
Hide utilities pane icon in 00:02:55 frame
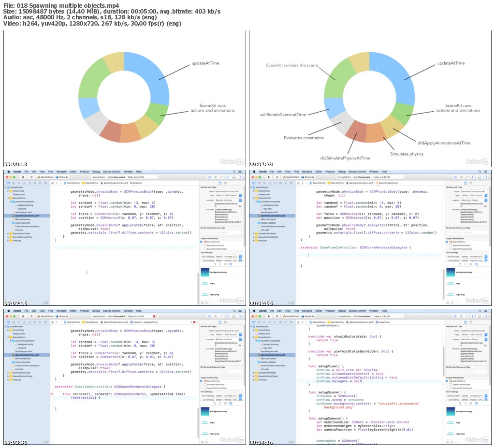485,177
